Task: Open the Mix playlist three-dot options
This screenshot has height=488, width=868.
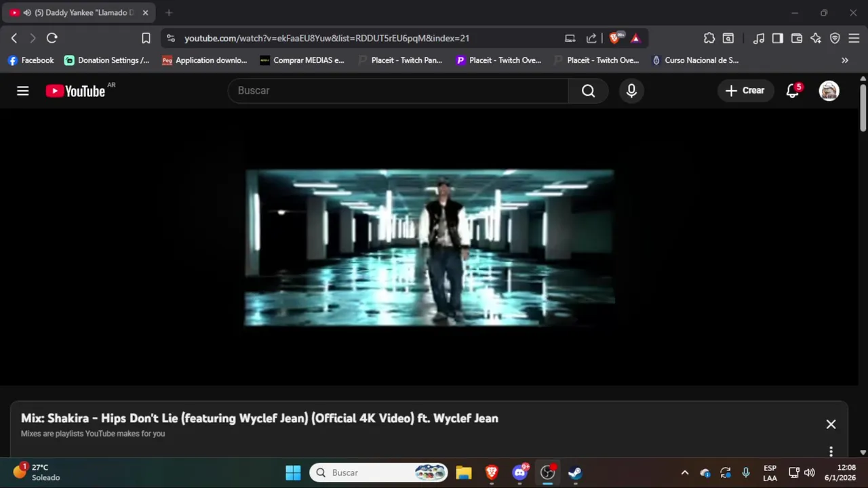Action: pos(831,451)
